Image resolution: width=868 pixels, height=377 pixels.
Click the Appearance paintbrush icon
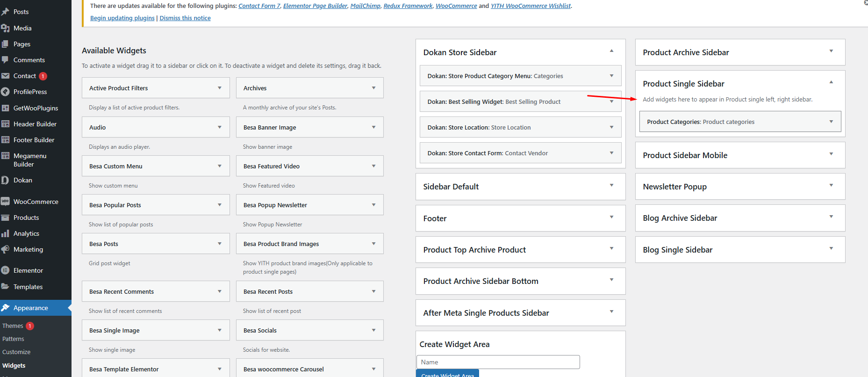click(5, 308)
